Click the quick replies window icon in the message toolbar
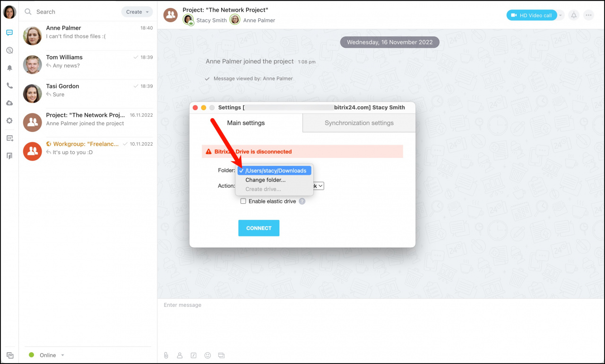The image size is (605, 364). coord(221,355)
